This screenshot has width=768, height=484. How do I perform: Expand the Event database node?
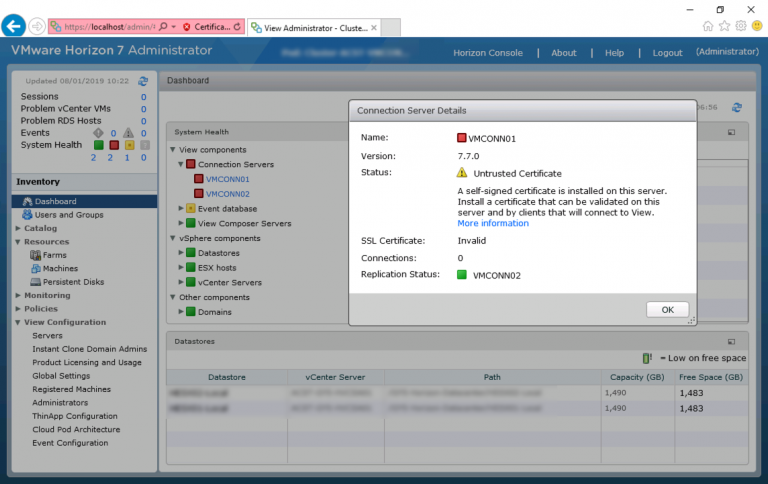(181, 208)
